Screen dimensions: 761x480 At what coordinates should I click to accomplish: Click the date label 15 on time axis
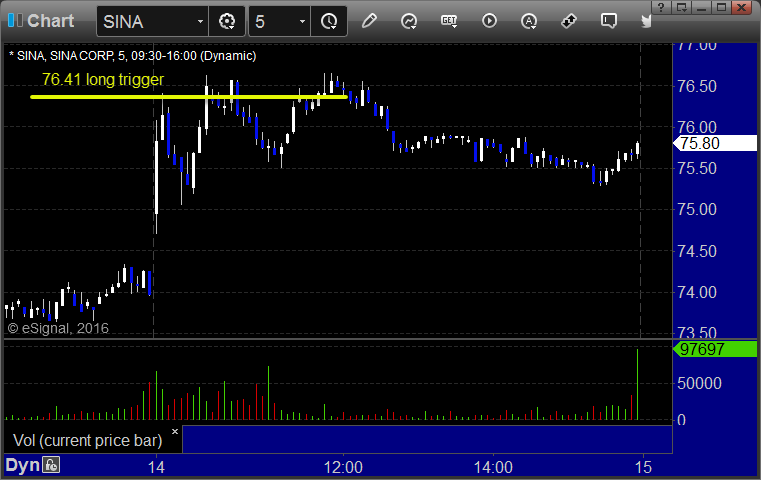[x=643, y=467]
